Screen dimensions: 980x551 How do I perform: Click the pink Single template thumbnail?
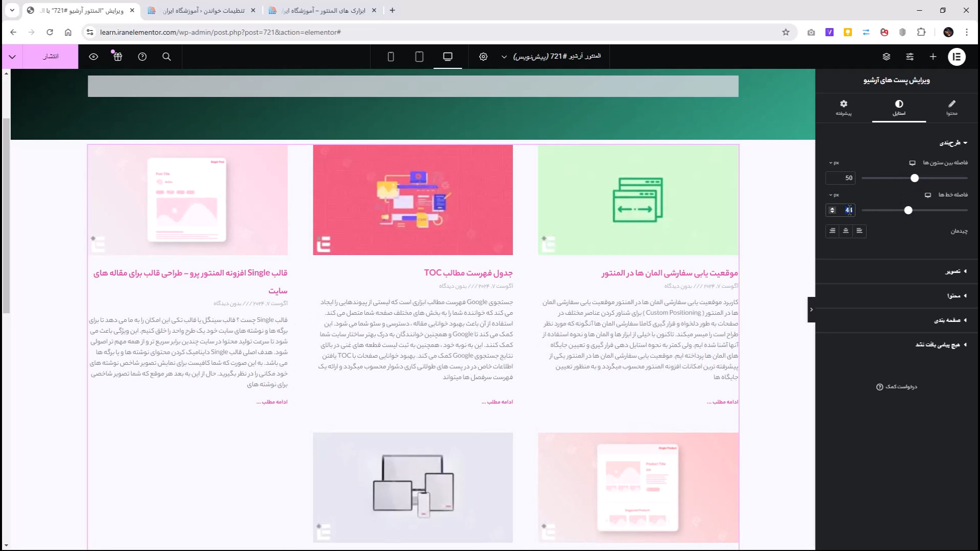click(x=188, y=200)
